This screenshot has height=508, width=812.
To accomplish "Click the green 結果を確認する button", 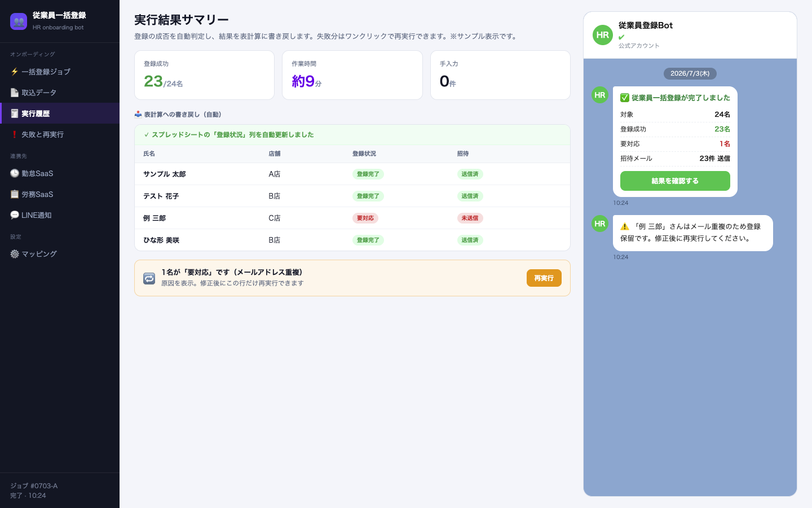I will point(675,181).
